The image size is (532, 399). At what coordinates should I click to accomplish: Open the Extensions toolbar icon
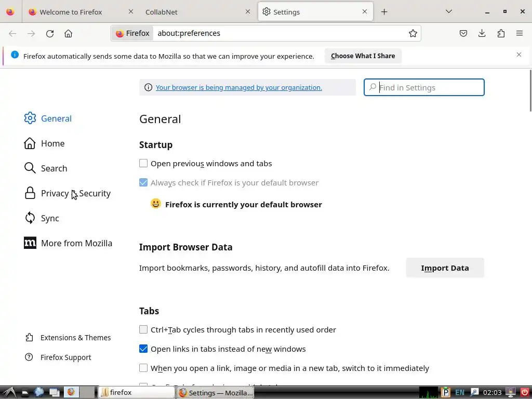coord(501,33)
